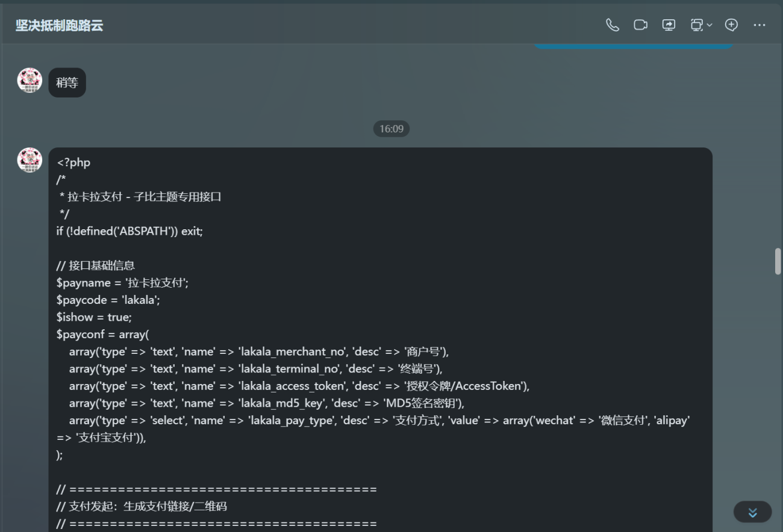The height and width of the screenshot is (532, 783).
Task: Click the chat title 坚决抵制跑路云
Action: [59, 25]
